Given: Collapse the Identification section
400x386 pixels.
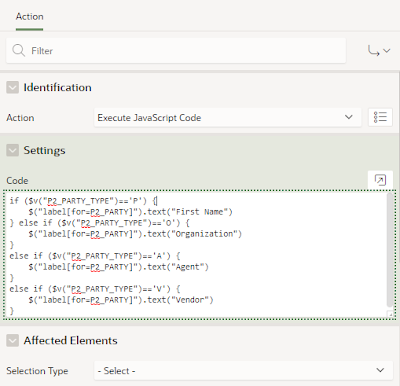Looking at the screenshot, I should pos(13,88).
